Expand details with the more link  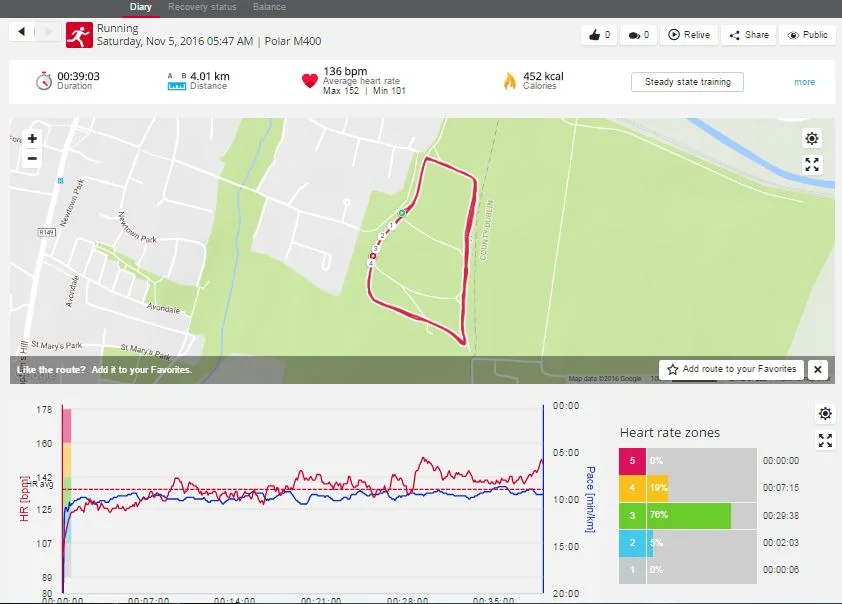click(804, 82)
